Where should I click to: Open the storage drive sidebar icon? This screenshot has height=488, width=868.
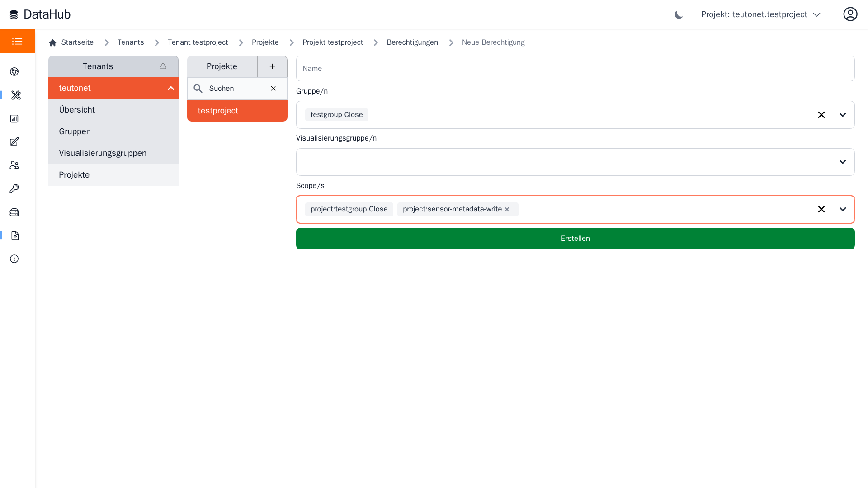[x=14, y=212]
